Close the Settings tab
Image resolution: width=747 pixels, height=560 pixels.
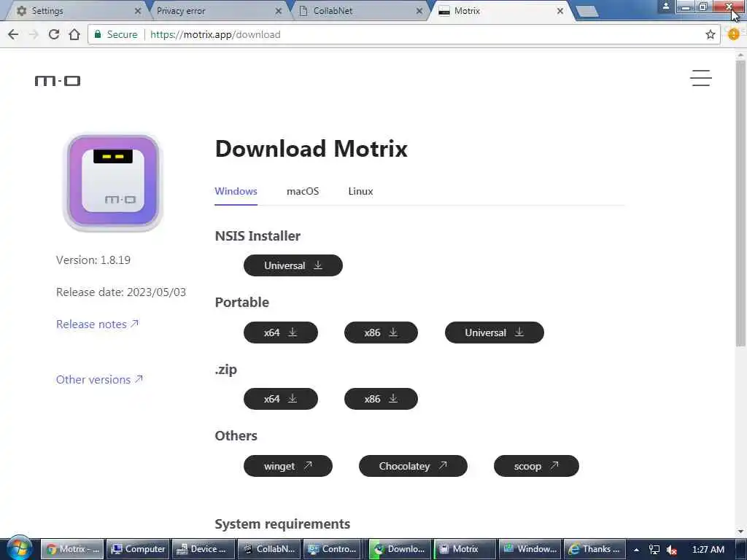click(138, 10)
